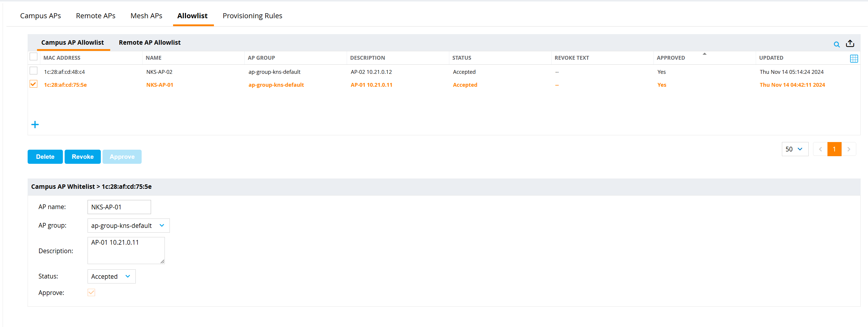
Task: Click the Revoke button
Action: (82, 156)
